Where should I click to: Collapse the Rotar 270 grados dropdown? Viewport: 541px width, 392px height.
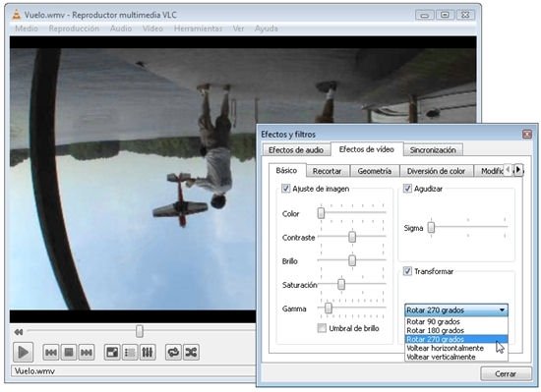pos(456,310)
